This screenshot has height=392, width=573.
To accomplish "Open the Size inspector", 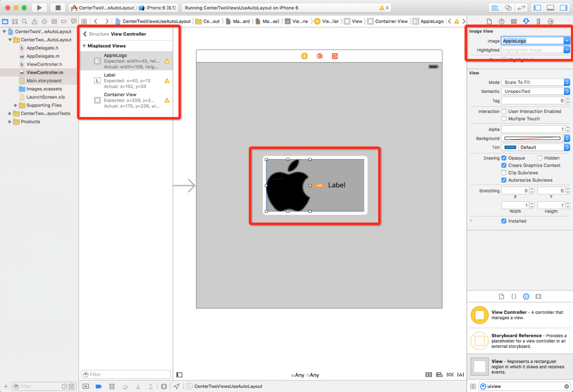I will [x=538, y=21].
